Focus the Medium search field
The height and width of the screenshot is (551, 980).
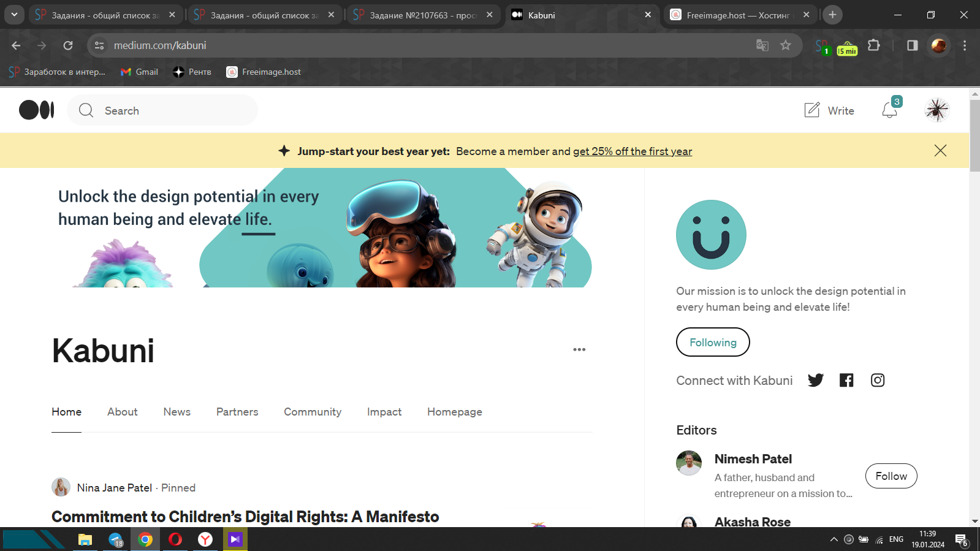coord(162,110)
